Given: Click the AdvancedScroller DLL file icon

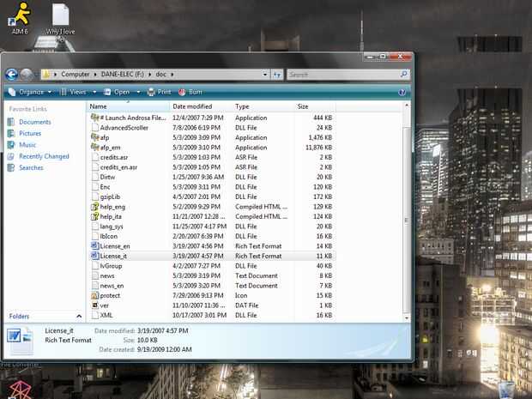Looking at the screenshot, I should [94, 128].
